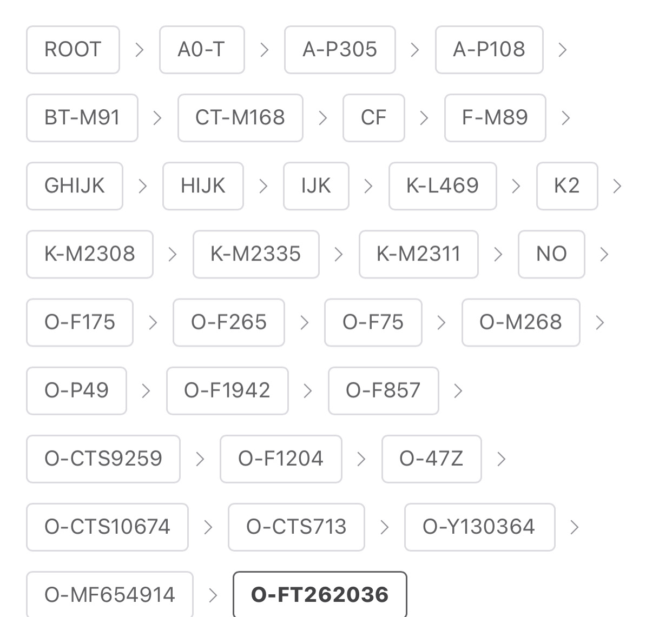Select the K-M2335 breadcrumb
Image resolution: width=672 pixels, height=617 pixels.
[x=255, y=254]
